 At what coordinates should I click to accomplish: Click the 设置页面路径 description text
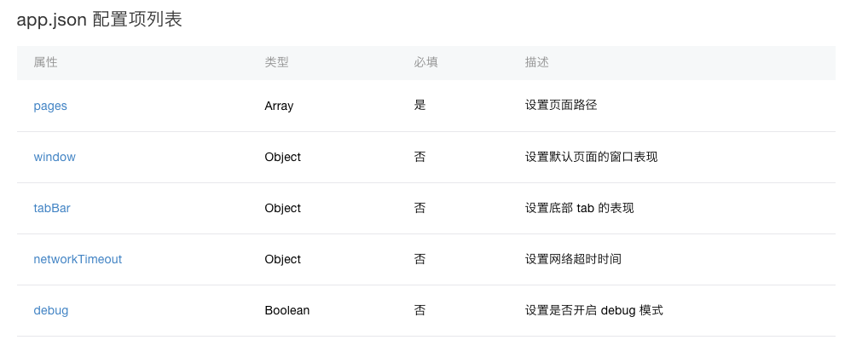coord(561,105)
